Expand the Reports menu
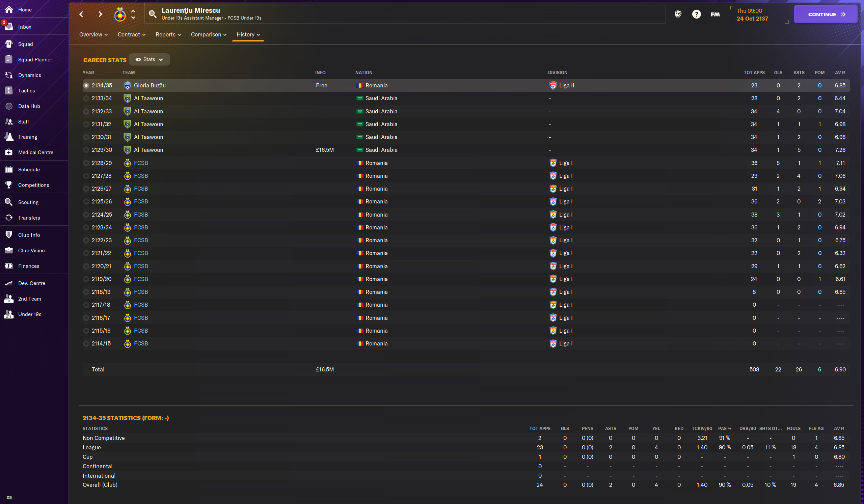Image resolution: width=864 pixels, height=504 pixels. (168, 34)
